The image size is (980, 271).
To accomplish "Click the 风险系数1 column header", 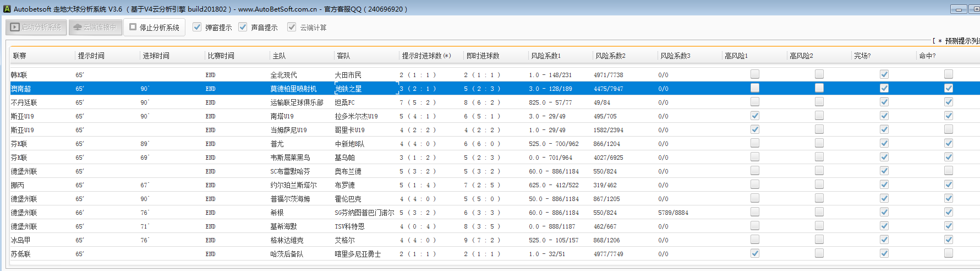I will (x=546, y=56).
